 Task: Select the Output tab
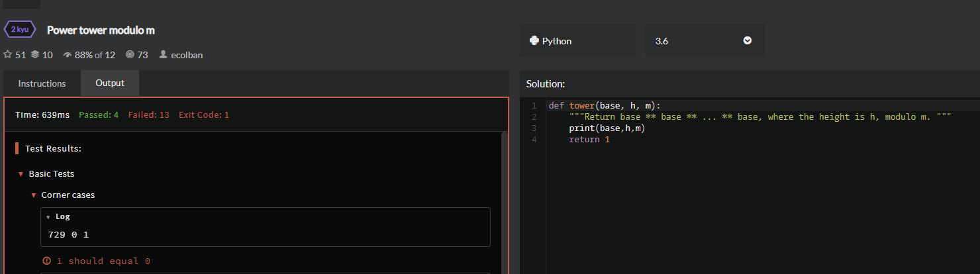(110, 83)
